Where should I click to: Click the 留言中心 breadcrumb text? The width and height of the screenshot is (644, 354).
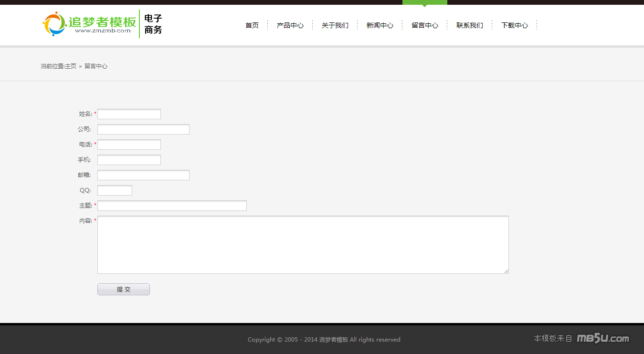(x=96, y=66)
